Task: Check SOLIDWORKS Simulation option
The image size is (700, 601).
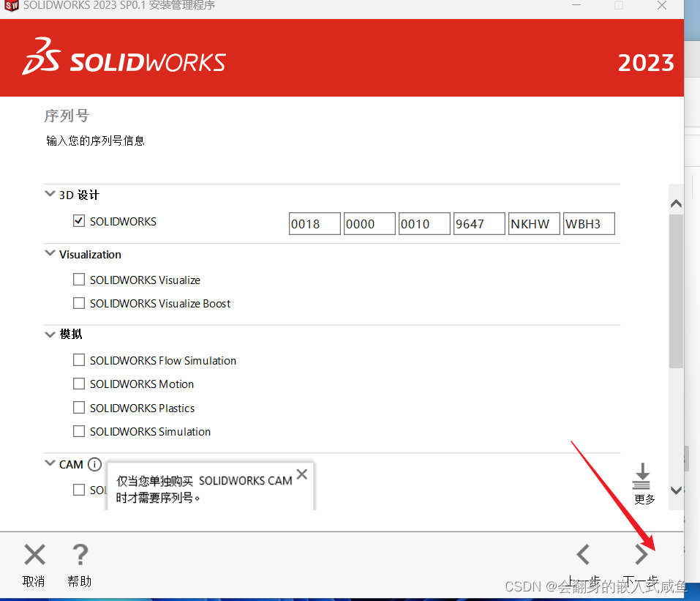Action: pos(79,430)
